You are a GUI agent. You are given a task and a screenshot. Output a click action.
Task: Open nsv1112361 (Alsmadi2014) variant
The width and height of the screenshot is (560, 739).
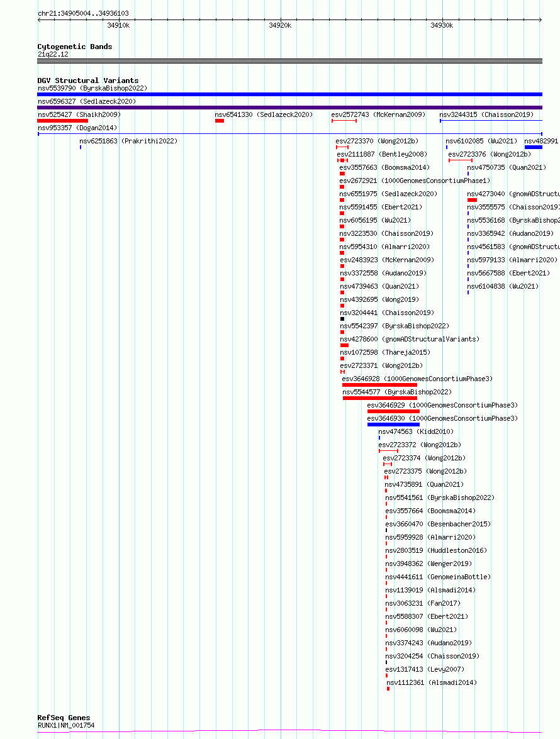click(432, 682)
